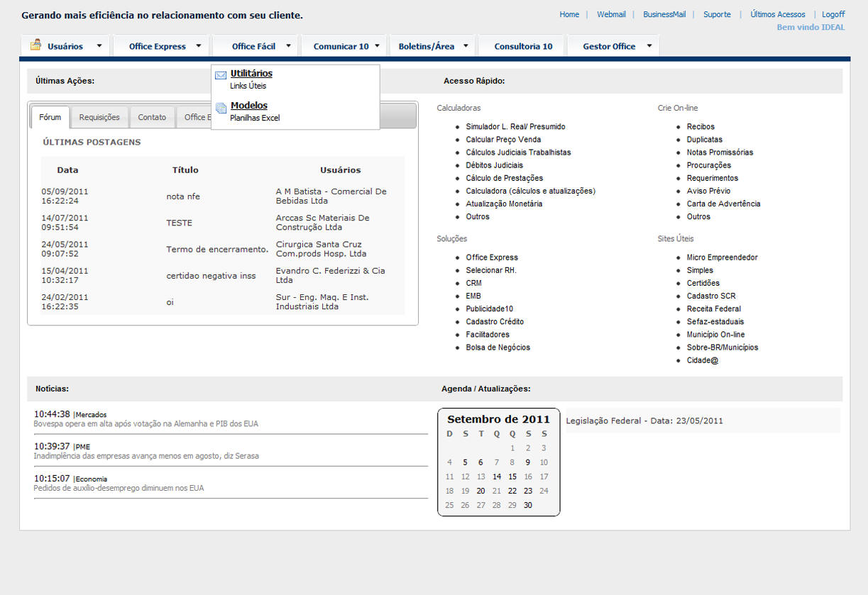Open Office Express in the Soluções list
868x595 pixels.
point(492,257)
